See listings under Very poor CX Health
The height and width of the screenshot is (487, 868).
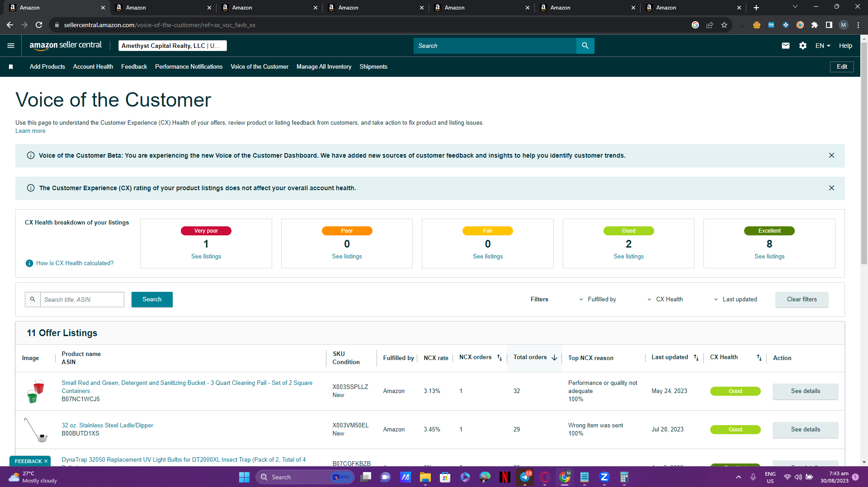[x=206, y=257]
